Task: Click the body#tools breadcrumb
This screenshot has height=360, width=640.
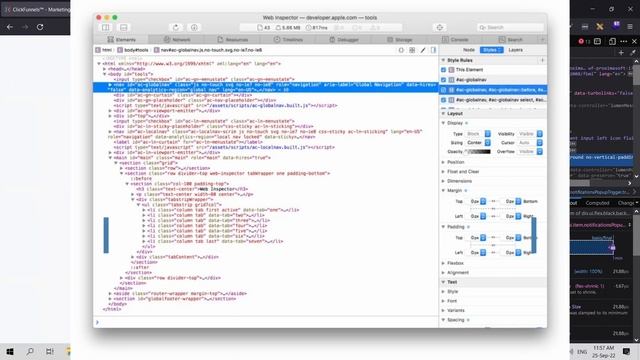Action: click(x=133, y=50)
